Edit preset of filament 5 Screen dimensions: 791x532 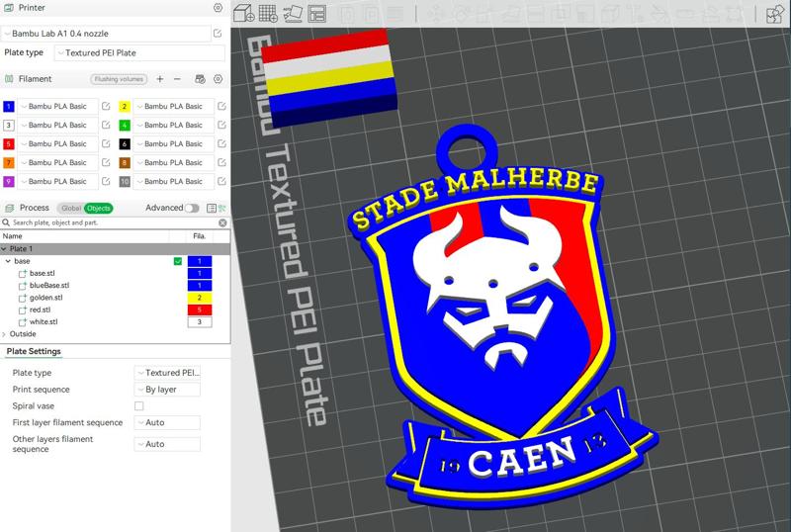106,143
